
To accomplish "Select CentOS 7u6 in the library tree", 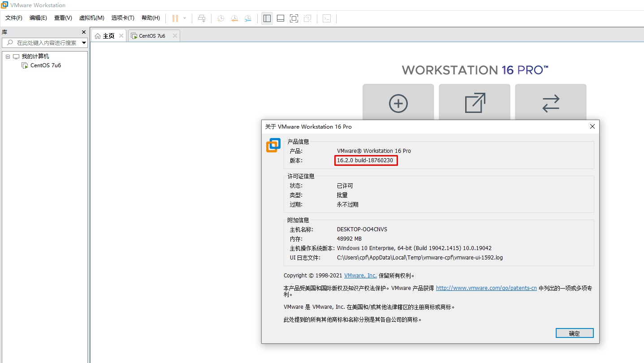I will click(46, 65).
